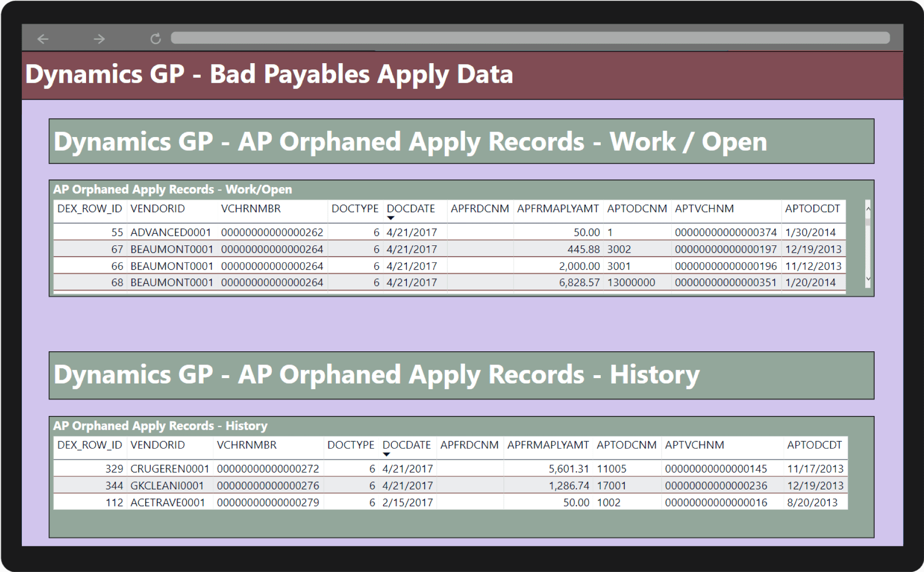Screen dimensions: 924x572
Task: Sort History table by VCHRNMBR header
Action: [x=246, y=445]
